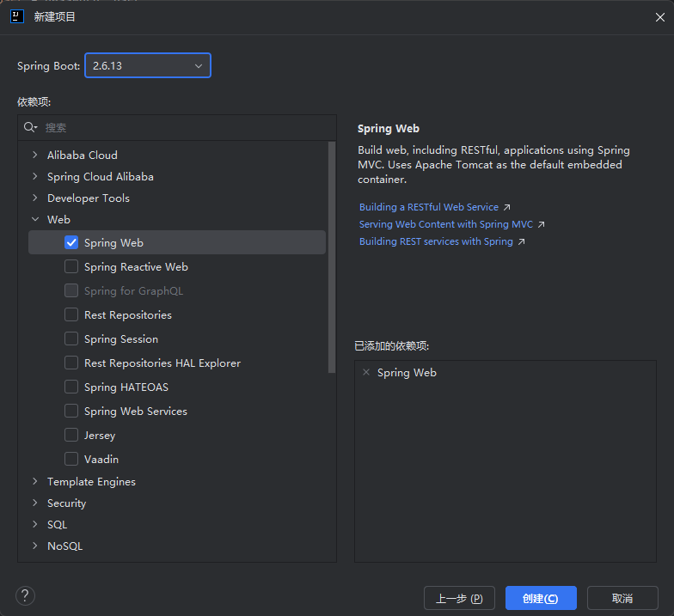Click the 创建(C) button
Viewport: 674px width, 616px height.
[x=541, y=598]
